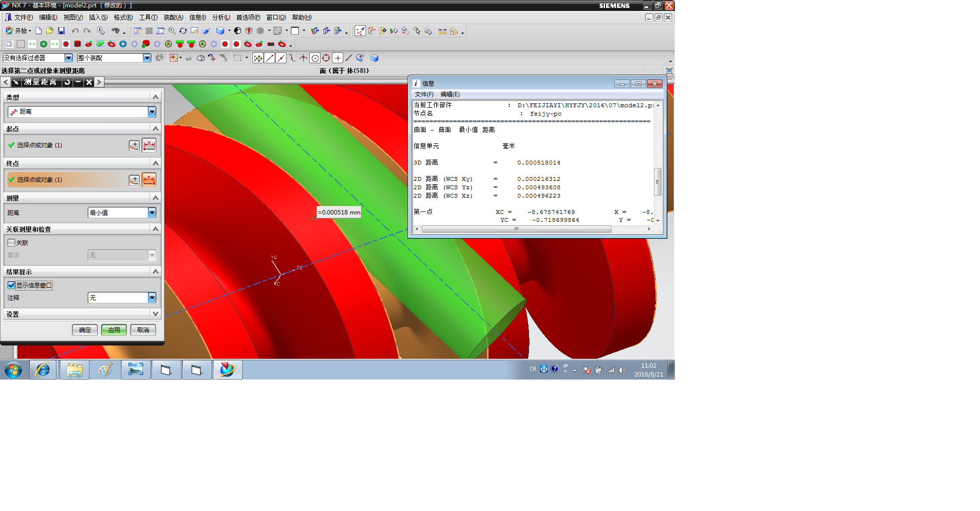Image resolution: width=980 pixels, height=511 pixels.
Task: Open the 分析(L) menu
Action: point(221,17)
